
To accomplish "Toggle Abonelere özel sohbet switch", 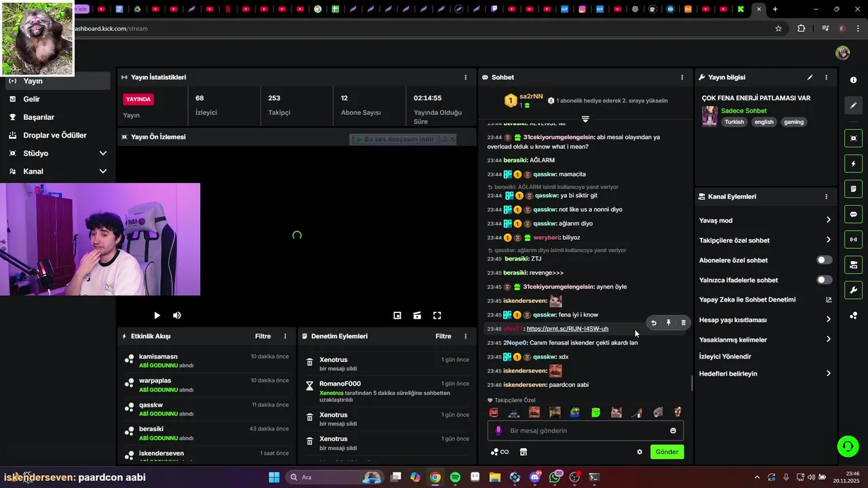I will (824, 260).
